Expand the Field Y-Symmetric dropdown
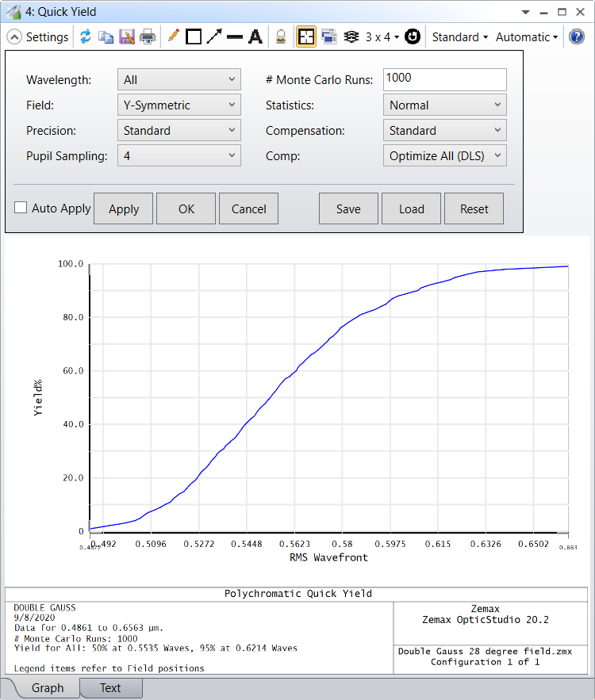Image resolution: width=595 pixels, height=700 pixels. [178, 105]
